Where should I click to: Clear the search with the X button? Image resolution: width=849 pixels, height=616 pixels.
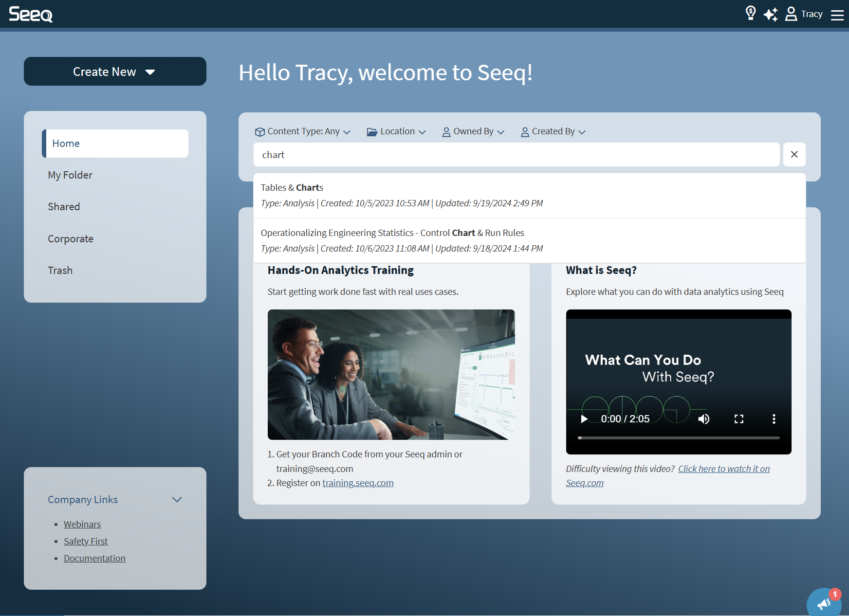(x=794, y=155)
